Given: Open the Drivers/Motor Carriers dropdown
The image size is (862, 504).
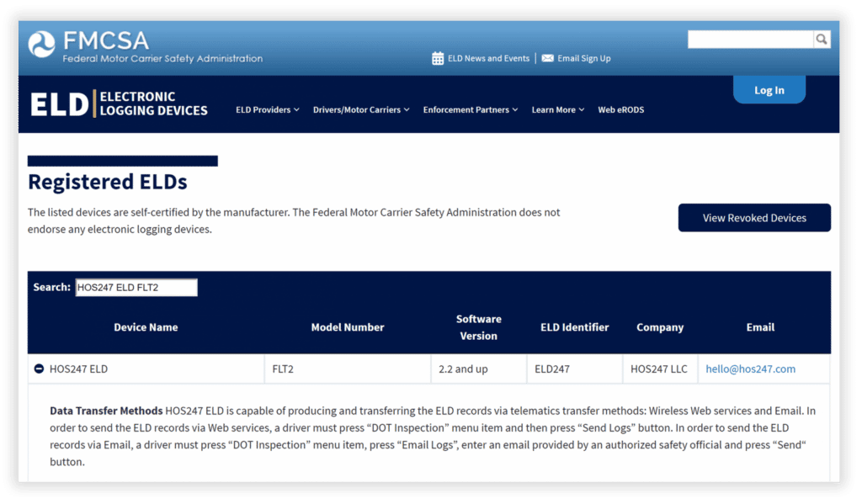Looking at the screenshot, I should (x=360, y=109).
